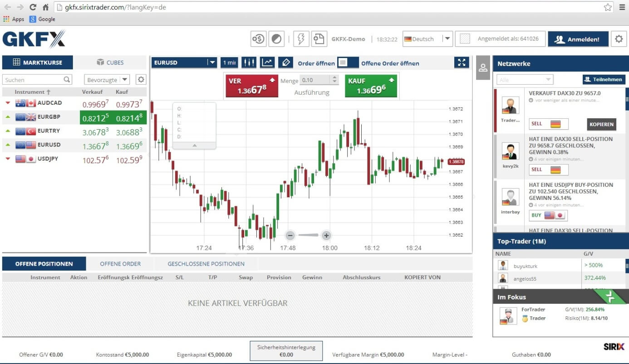Expand USDJPY row red arrow
The width and height of the screenshot is (629, 364).
pyautogui.click(x=8, y=159)
